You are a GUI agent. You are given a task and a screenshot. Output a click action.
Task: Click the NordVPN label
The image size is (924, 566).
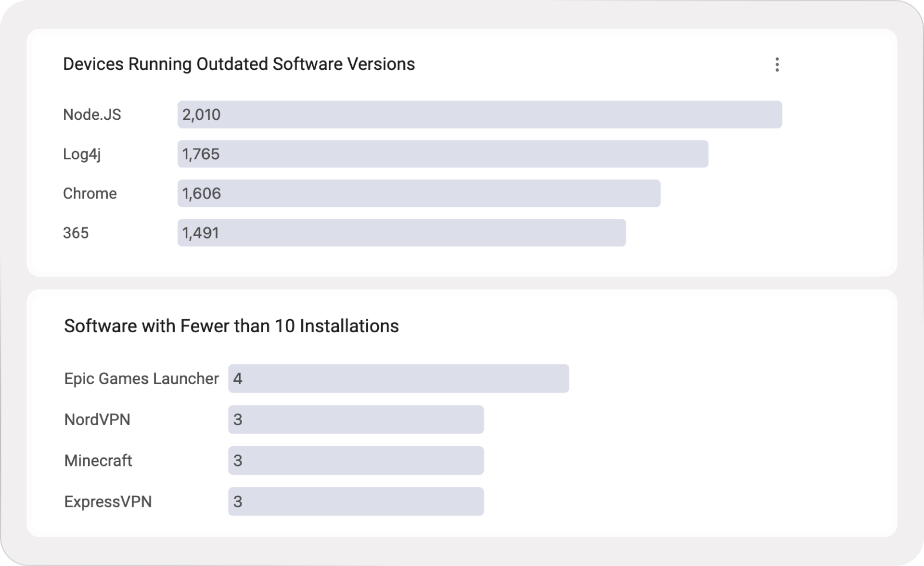(97, 419)
